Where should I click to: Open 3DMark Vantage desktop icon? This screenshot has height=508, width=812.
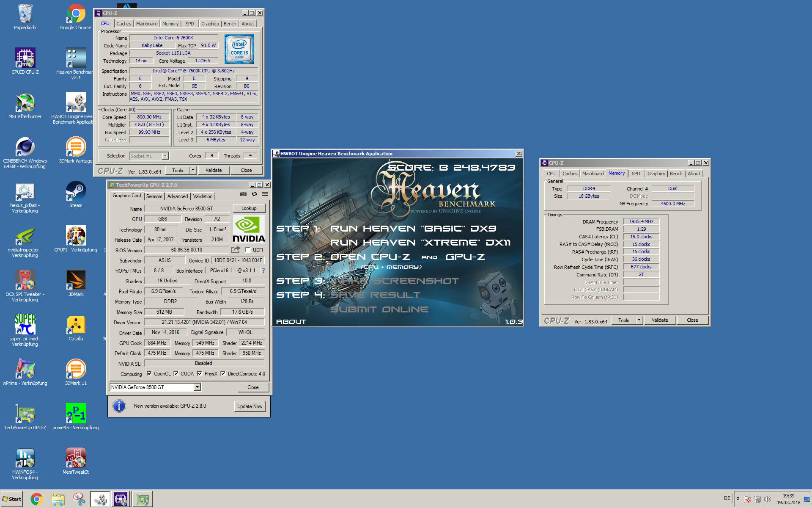point(76,147)
